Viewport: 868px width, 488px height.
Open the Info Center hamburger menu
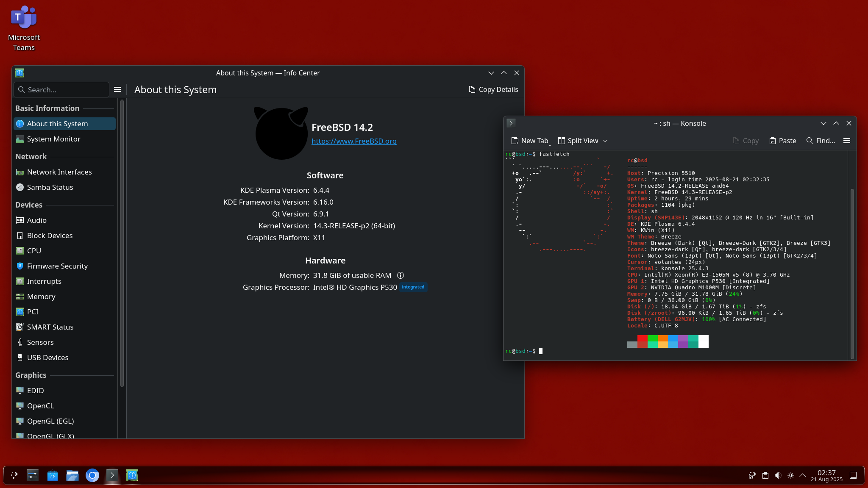click(x=117, y=89)
